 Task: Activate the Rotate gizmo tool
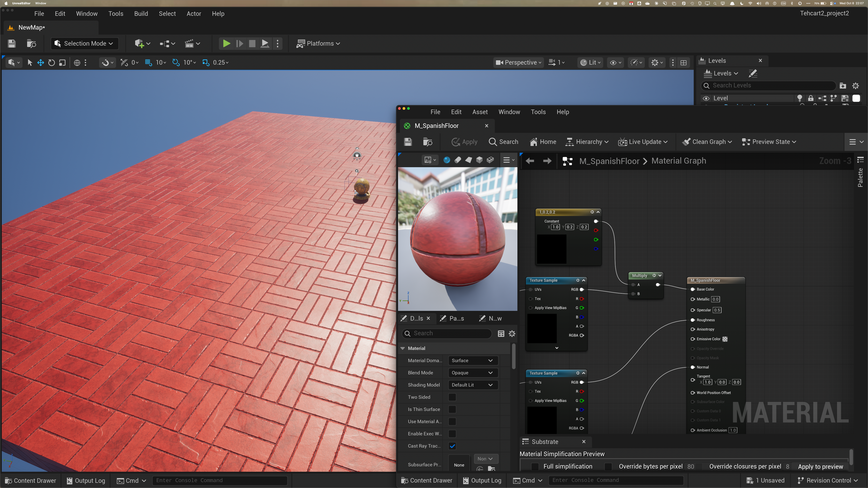click(x=51, y=63)
